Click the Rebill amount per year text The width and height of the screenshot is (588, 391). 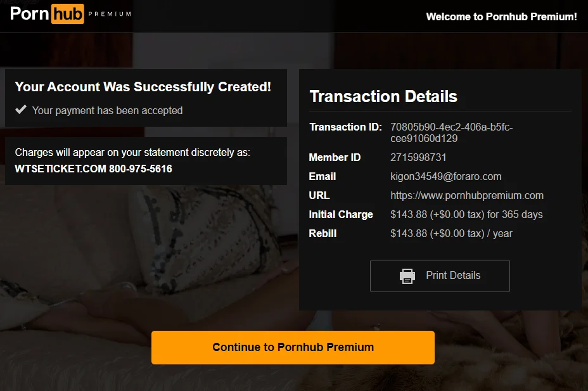point(451,234)
